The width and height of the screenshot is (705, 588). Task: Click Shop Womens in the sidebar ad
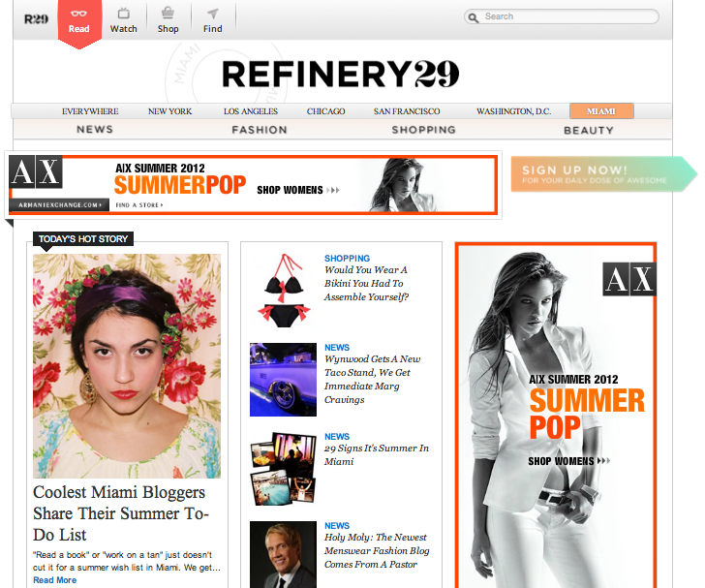(569, 461)
